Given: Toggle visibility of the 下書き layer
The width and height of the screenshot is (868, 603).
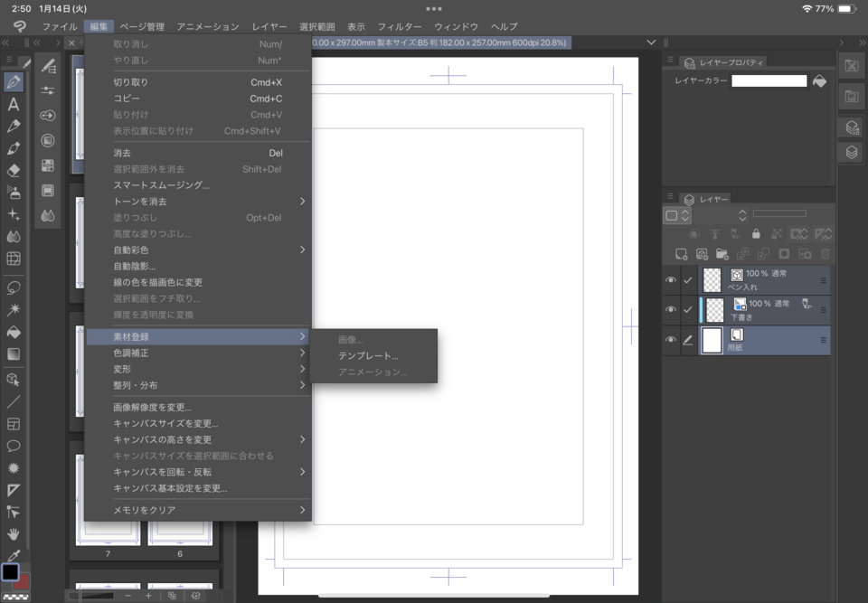Looking at the screenshot, I should tap(671, 310).
